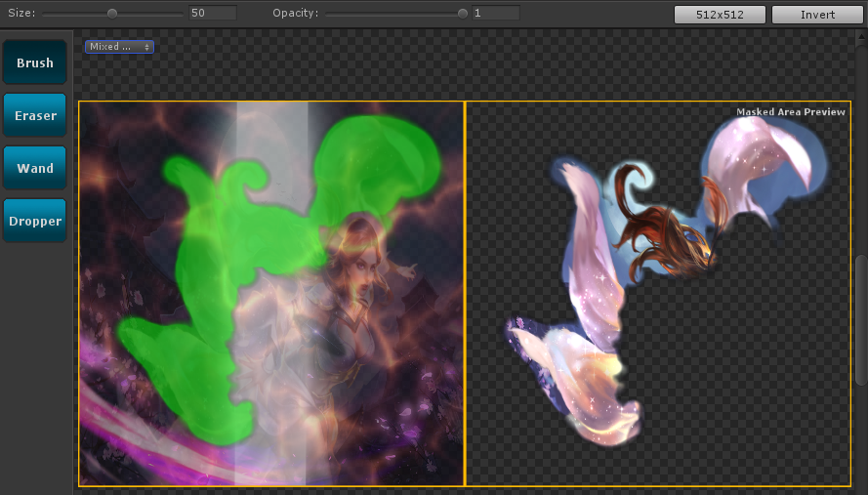The image size is (868, 495).
Task: Invert the mask with Invert button
Action: 817,15
